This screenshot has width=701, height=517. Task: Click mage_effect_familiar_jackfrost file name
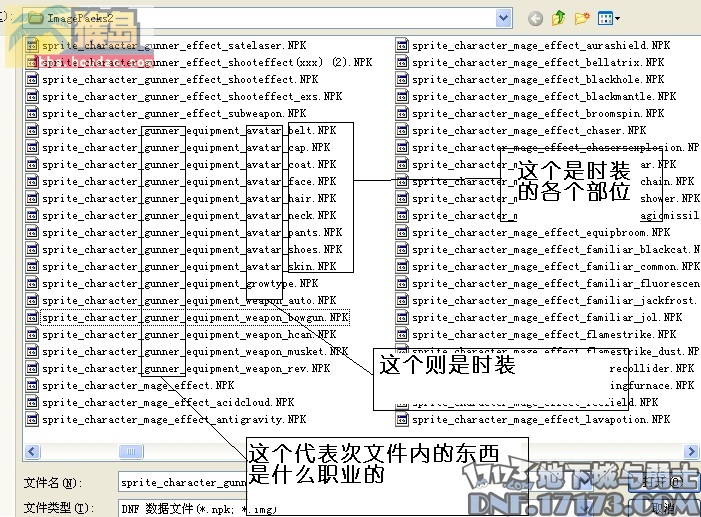[x=554, y=300]
